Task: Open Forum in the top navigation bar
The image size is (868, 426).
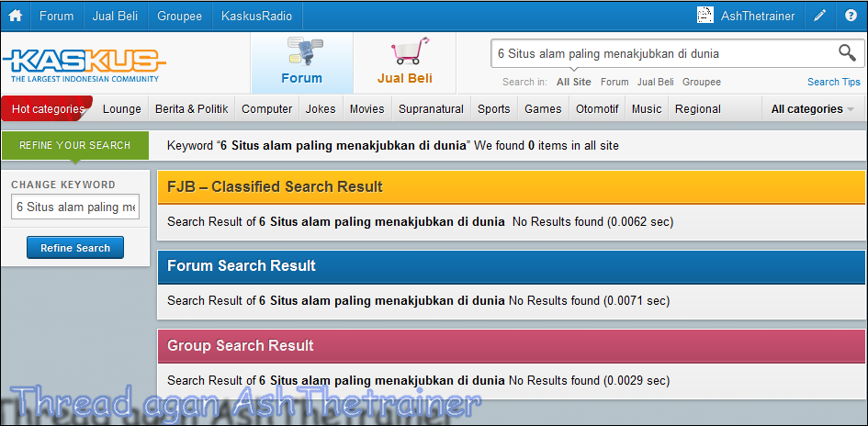Action: [x=56, y=16]
